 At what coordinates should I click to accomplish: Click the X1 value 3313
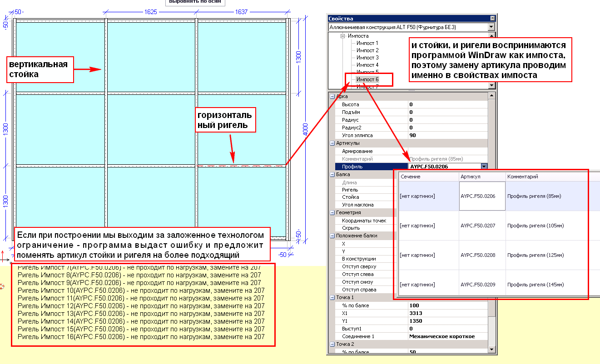click(448, 313)
